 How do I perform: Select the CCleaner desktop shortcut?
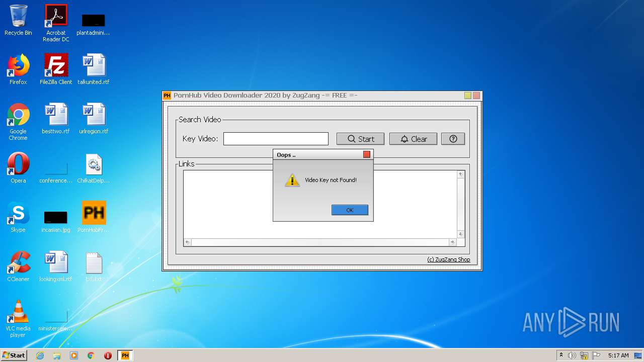18,266
